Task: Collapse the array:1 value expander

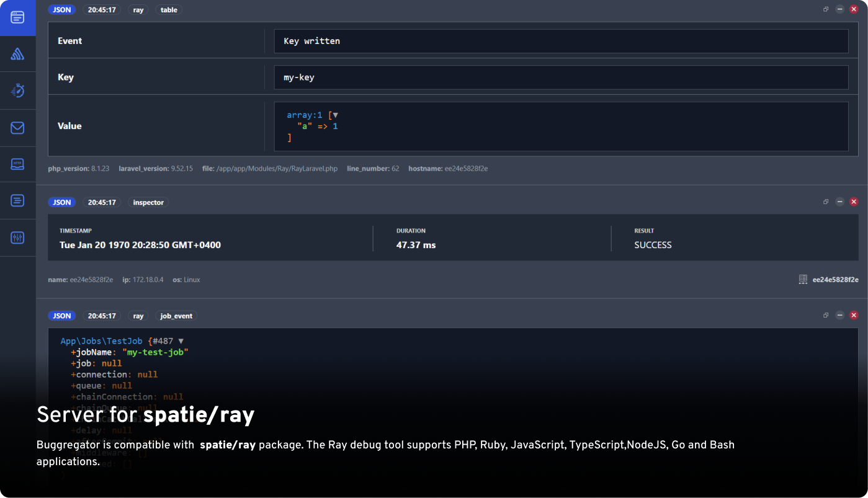Action: pos(334,115)
